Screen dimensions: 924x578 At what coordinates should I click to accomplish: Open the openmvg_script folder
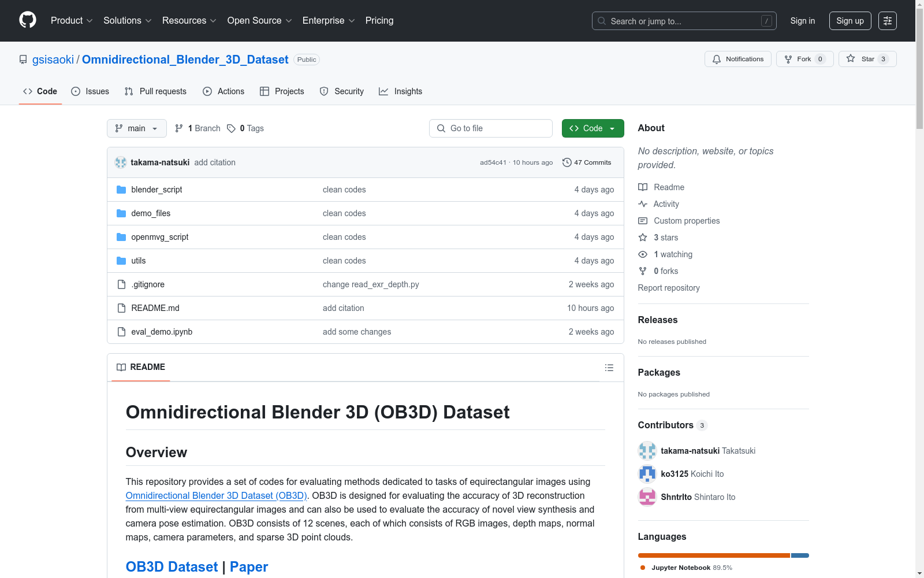[x=160, y=237]
